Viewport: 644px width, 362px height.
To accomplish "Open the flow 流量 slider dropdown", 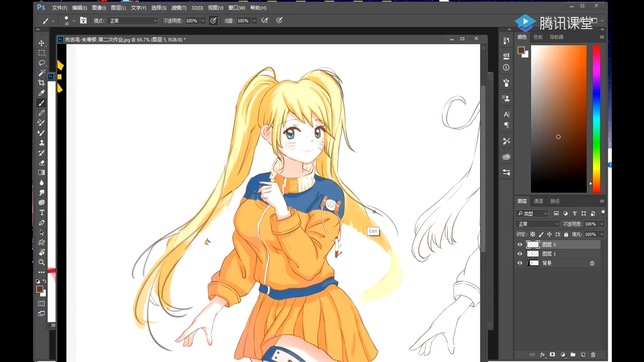I will click(254, 21).
